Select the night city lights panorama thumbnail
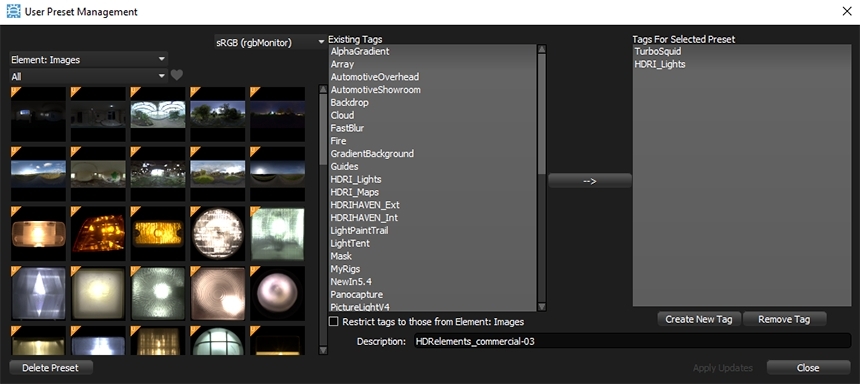Viewport: 860px width, 384px height. [278, 114]
